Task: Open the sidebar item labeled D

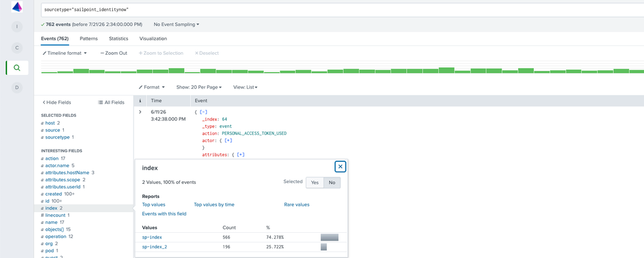Action: (x=17, y=88)
